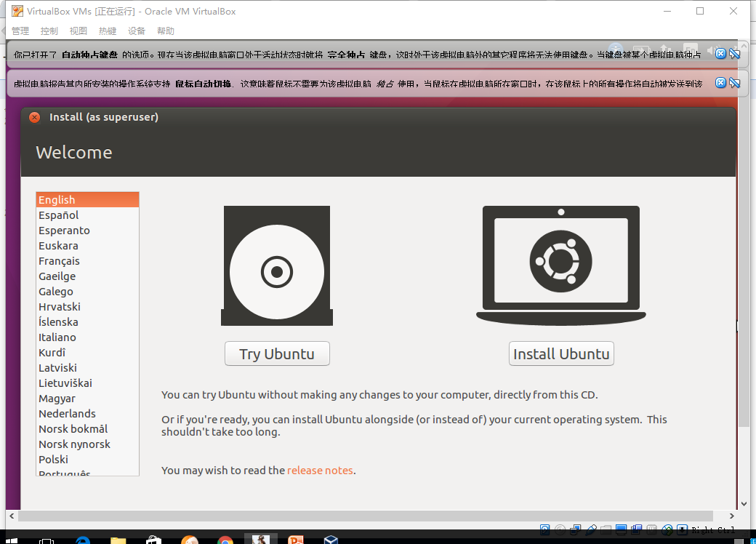Select Norsk bokmål in the language list
This screenshot has width=756, height=544.
pyautogui.click(x=87, y=429)
